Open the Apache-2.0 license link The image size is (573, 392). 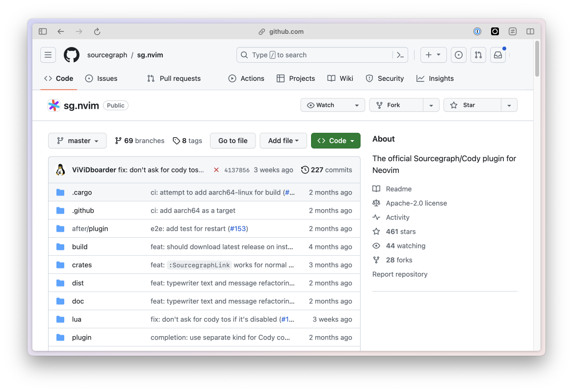(x=415, y=203)
